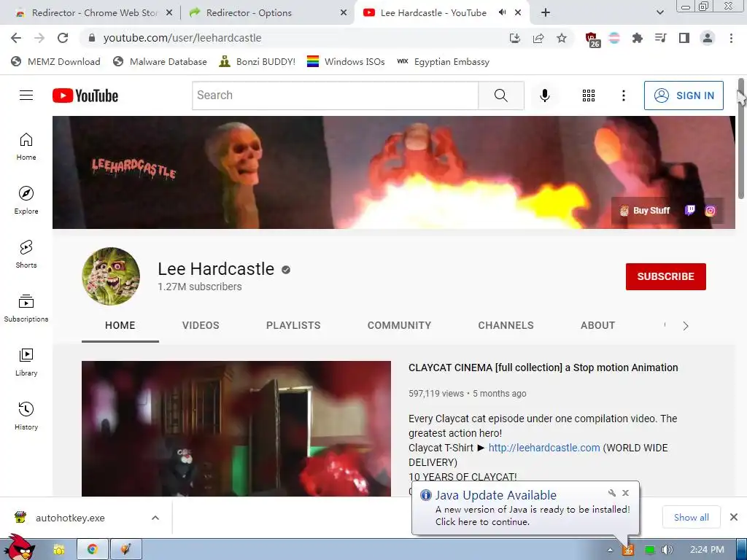Open Chrome three-dot menu
747x560 pixels.
731,38
